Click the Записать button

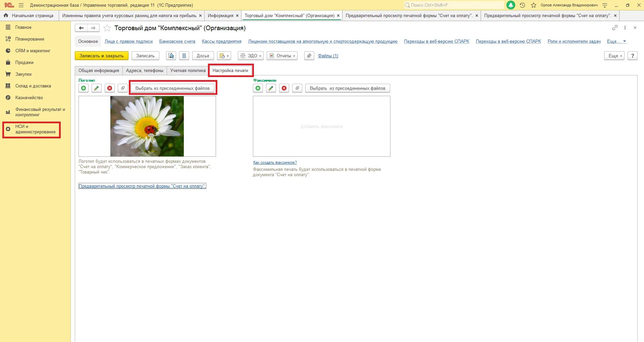coord(145,56)
